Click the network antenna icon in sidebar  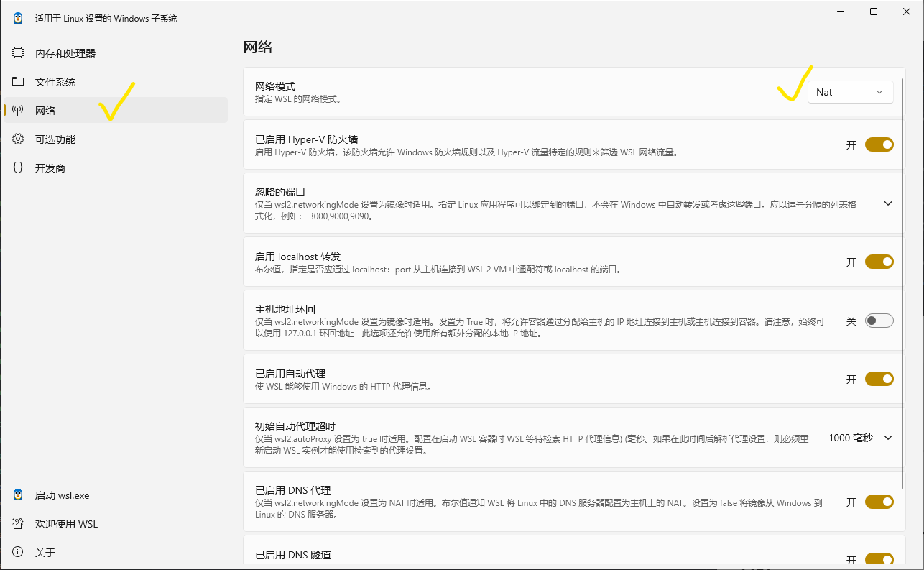coord(19,111)
